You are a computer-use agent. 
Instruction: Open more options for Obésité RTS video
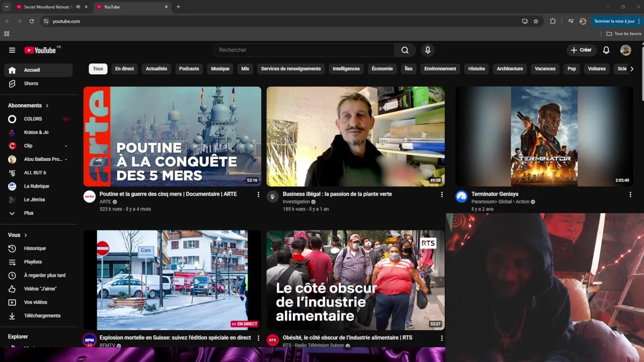[x=442, y=338]
